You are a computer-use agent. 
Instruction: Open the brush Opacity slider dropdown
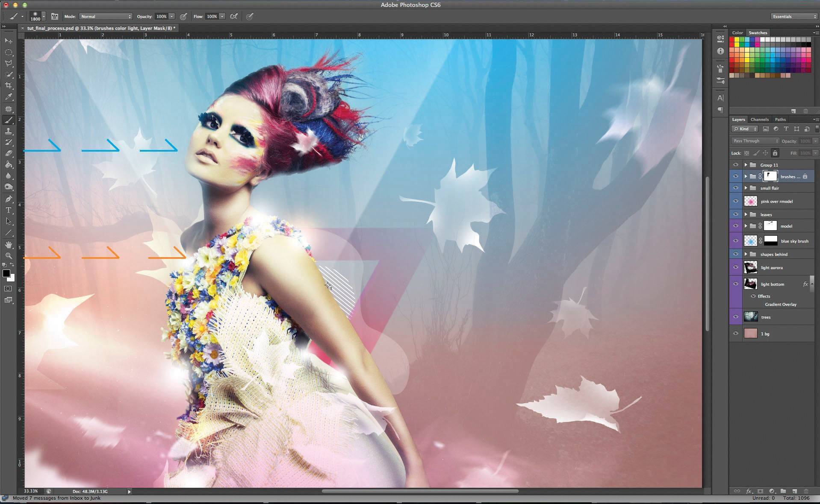point(172,16)
